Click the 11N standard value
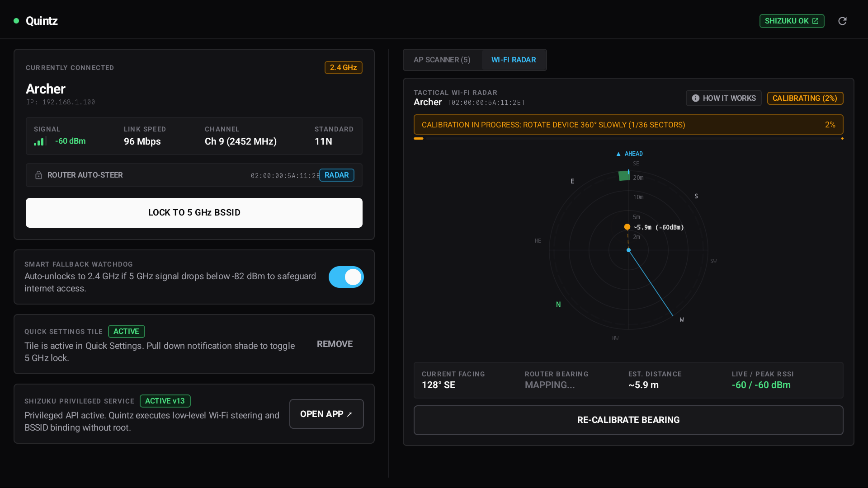Image resolution: width=868 pixels, height=488 pixels. 324,141
